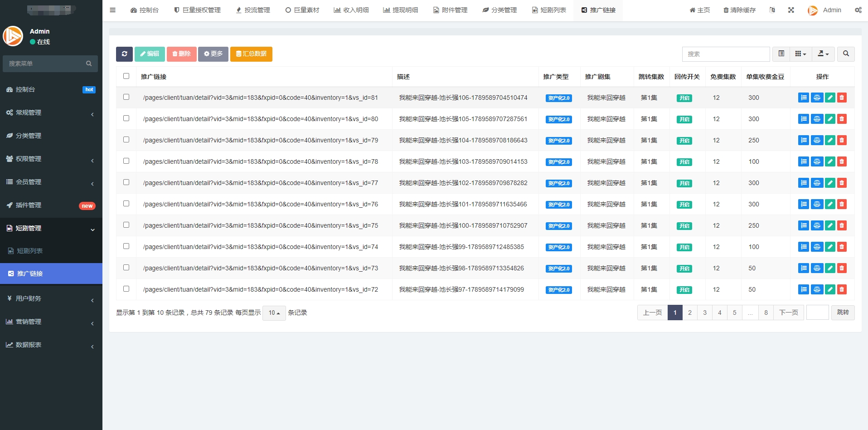
Task: Toggle the 开启 switch for vs_id=72
Action: tap(684, 290)
